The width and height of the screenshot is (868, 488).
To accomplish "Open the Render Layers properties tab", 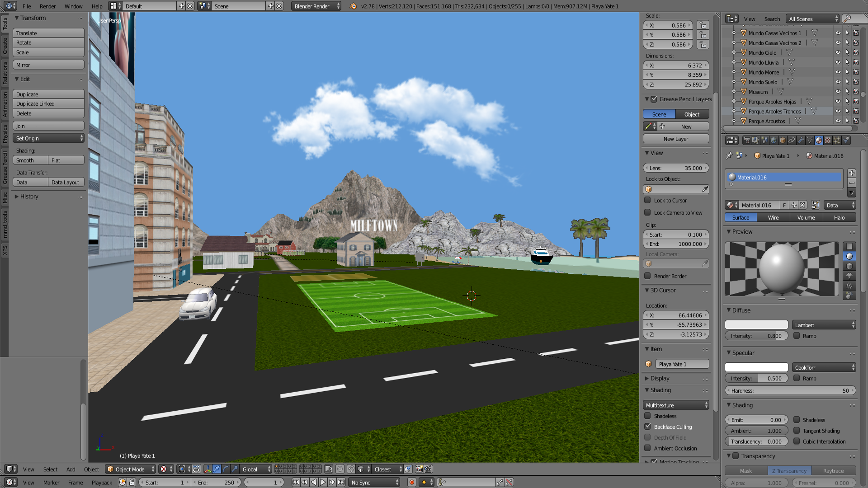I will click(755, 141).
